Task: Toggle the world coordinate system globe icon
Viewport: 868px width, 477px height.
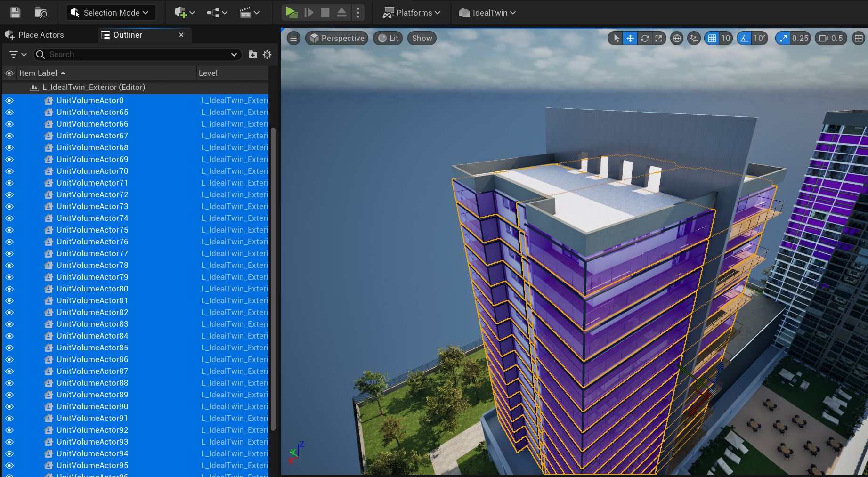Action: click(677, 39)
